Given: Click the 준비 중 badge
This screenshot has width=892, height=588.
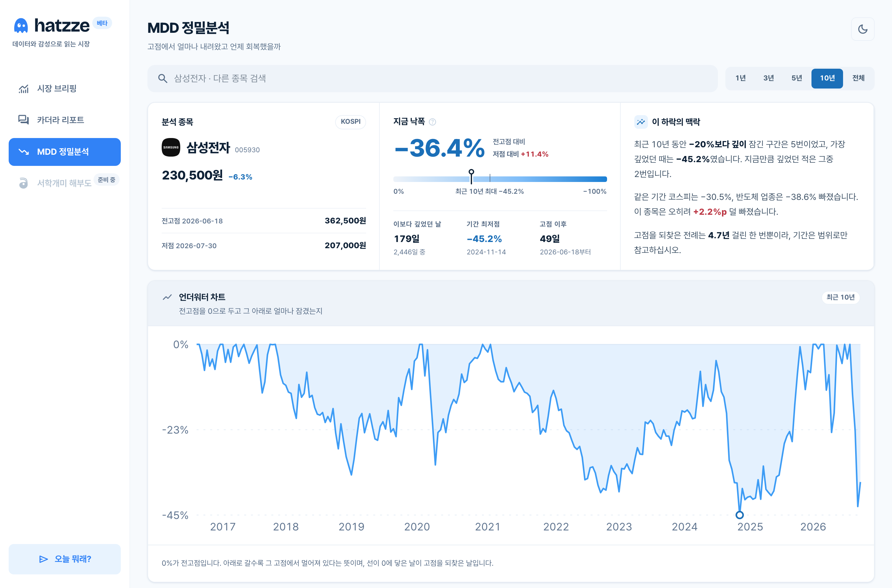Looking at the screenshot, I should pos(107,180).
